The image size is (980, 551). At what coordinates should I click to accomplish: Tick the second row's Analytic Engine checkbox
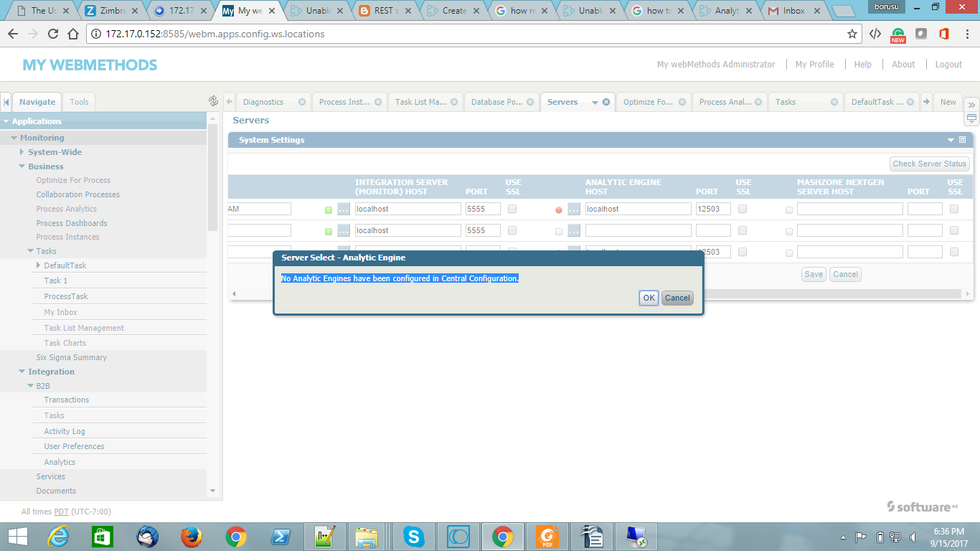click(x=559, y=232)
